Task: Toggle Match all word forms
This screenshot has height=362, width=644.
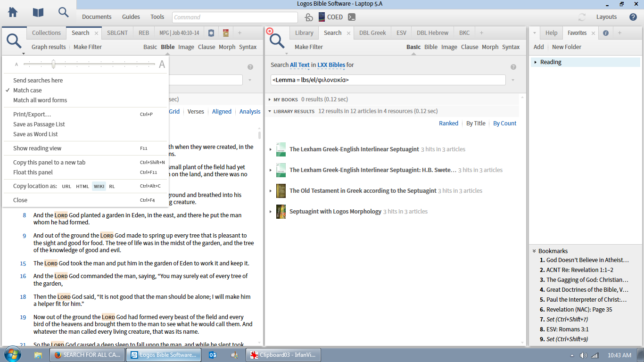Action: 40,100
